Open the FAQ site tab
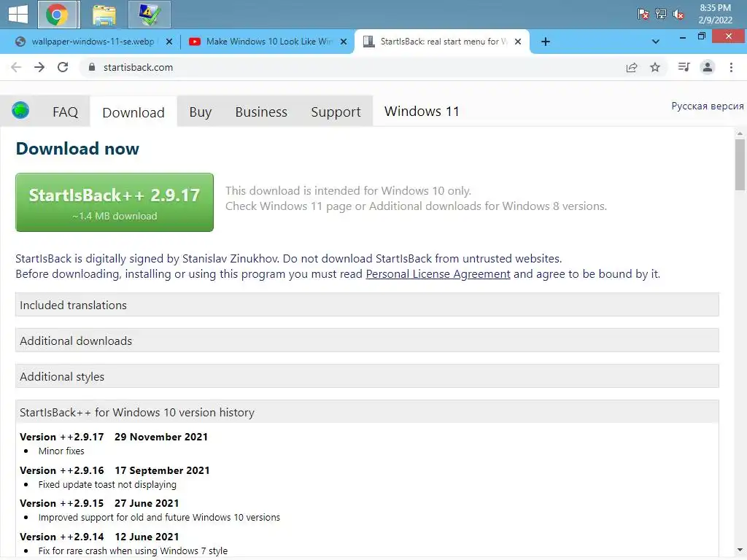This screenshot has height=560, width=747. point(65,112)
